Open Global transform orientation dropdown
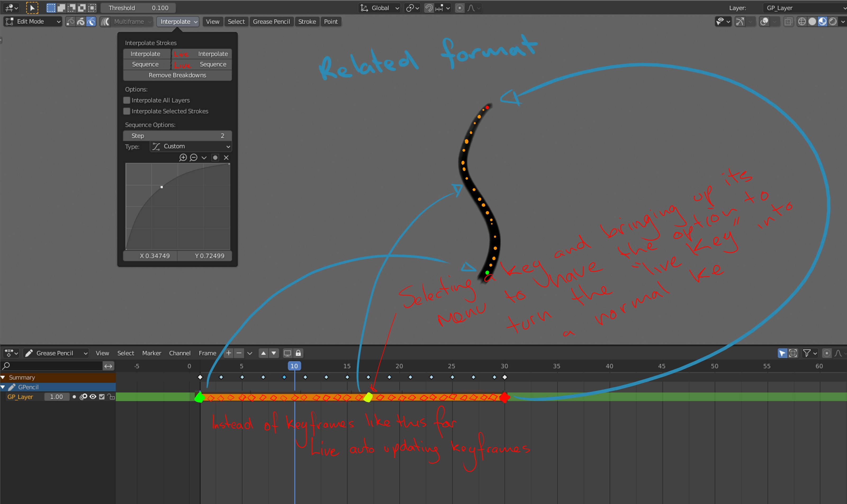Screen dimensions: 847x504 point(379,8)
